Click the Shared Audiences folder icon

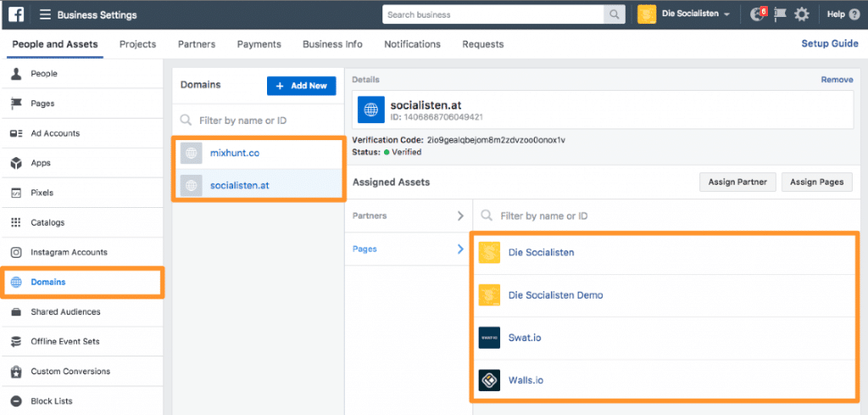pyautogui.click(x=16, y=312)
